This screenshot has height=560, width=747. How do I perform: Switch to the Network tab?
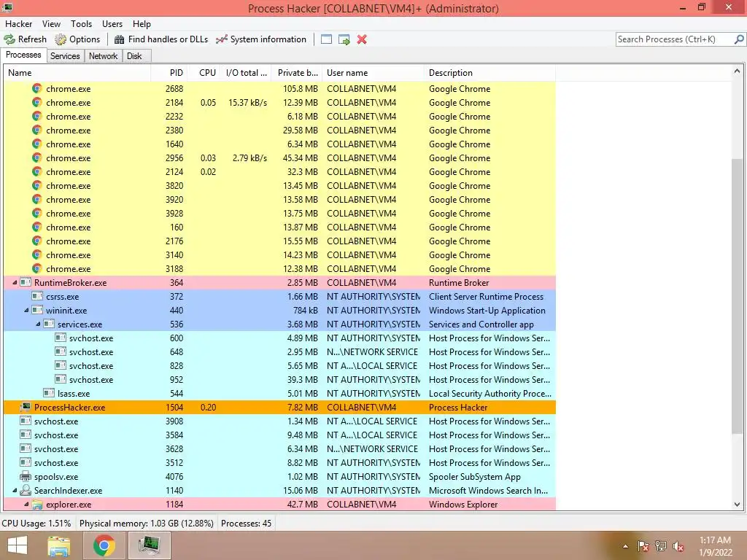(103, 56)
